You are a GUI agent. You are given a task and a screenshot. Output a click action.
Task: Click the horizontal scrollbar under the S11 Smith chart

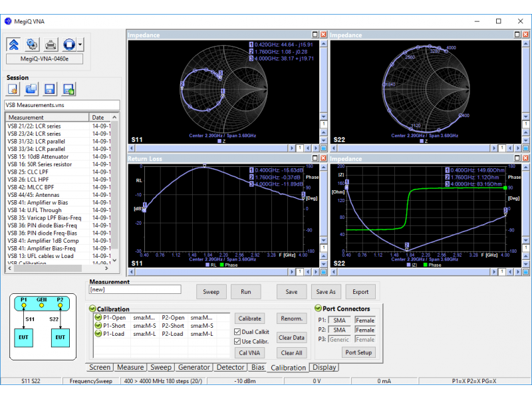point(211,148)
